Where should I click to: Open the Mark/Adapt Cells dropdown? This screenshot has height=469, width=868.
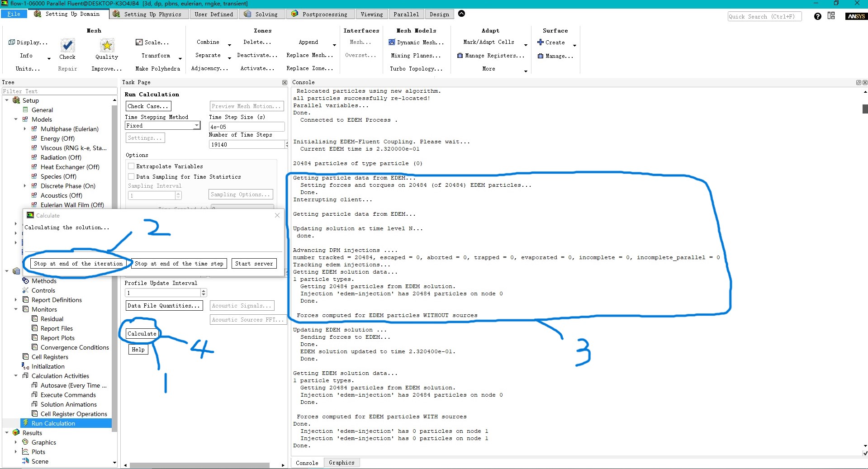coord(526,45)
